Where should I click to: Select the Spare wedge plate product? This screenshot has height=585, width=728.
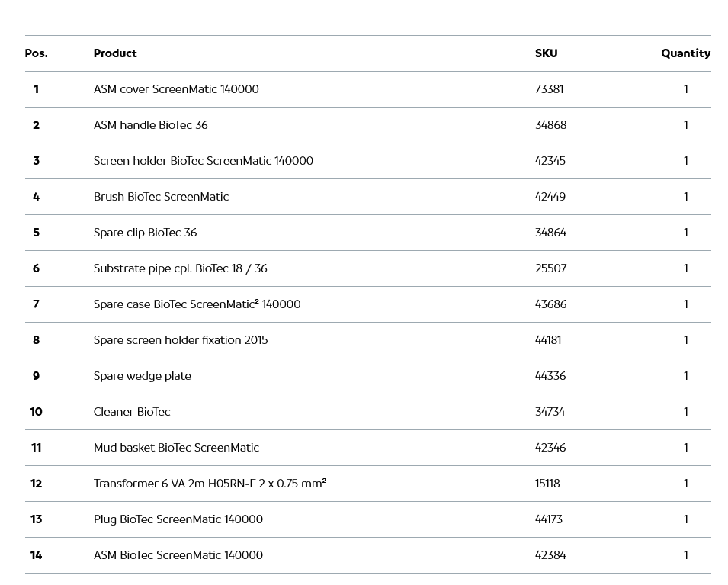click(142, 376)
